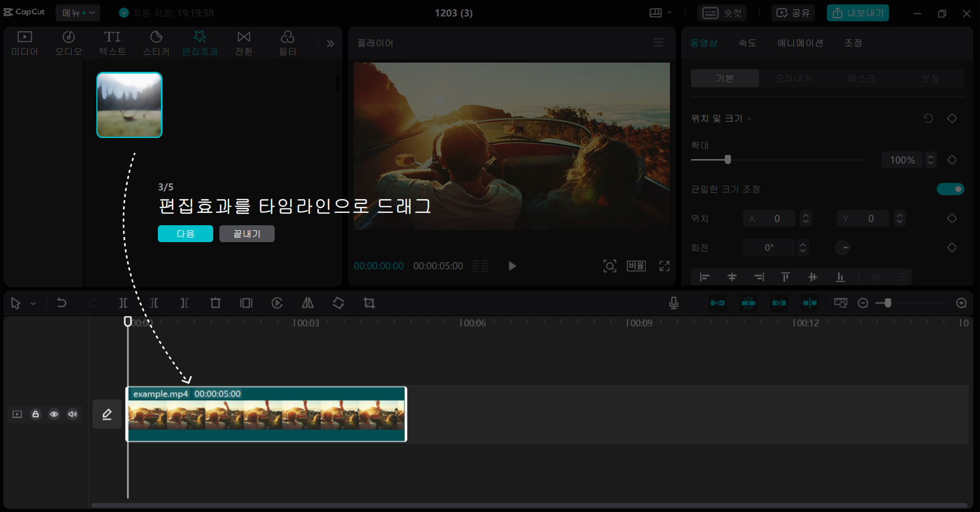
Task: Click the 100% scale value field
Action: pos(902,160)
